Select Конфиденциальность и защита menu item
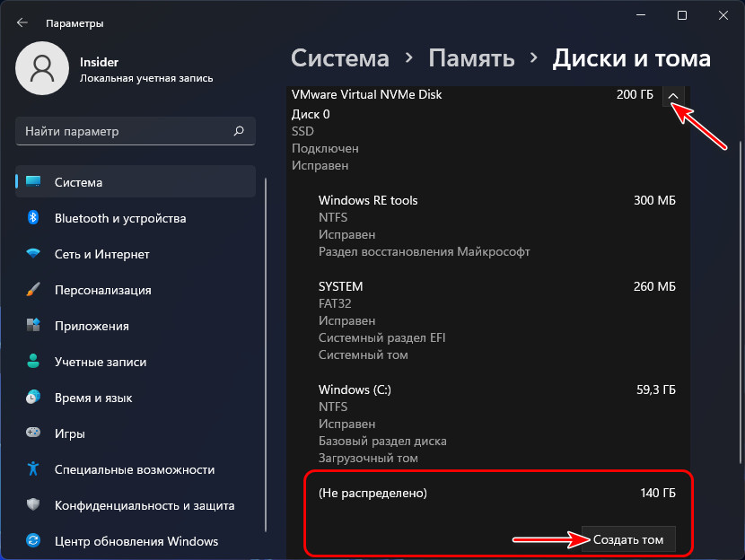Viewport: 745px width, 560px height. click(x=144, y=505)
